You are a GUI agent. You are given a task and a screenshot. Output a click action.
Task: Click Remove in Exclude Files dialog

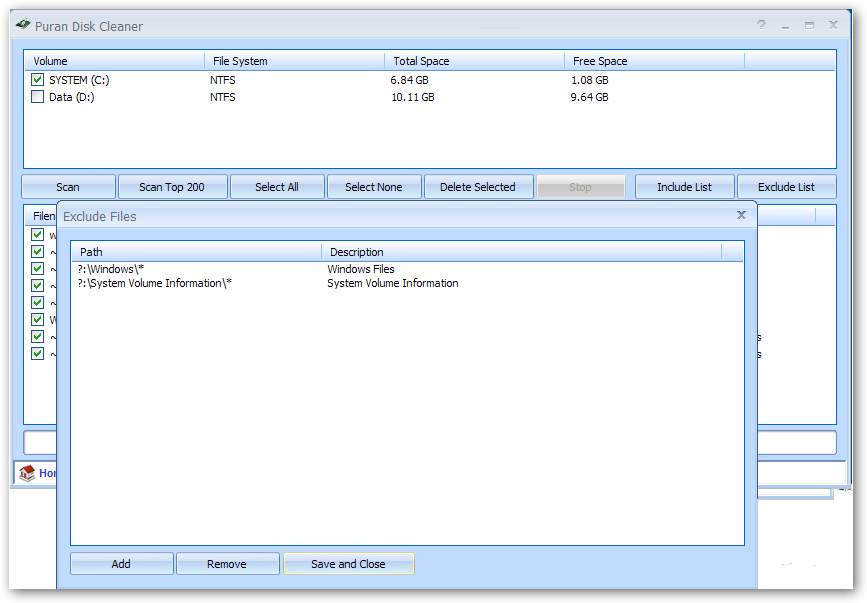[x=227, y=564]
